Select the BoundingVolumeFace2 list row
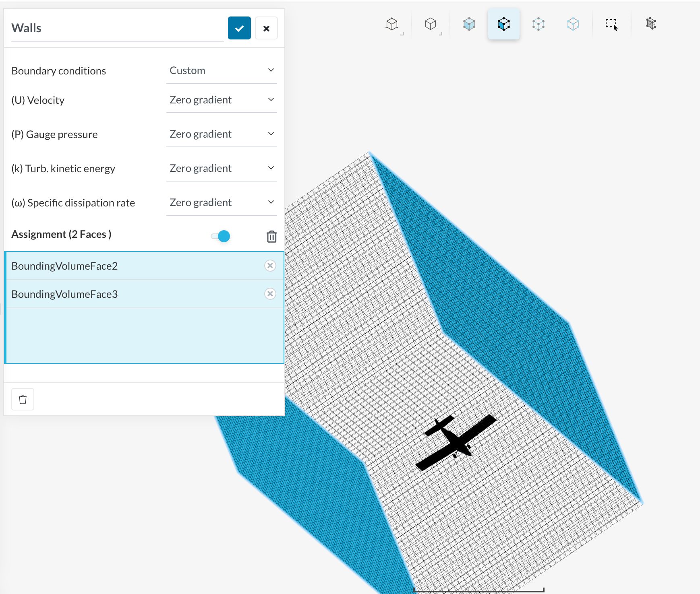 [x=145, y=266]
